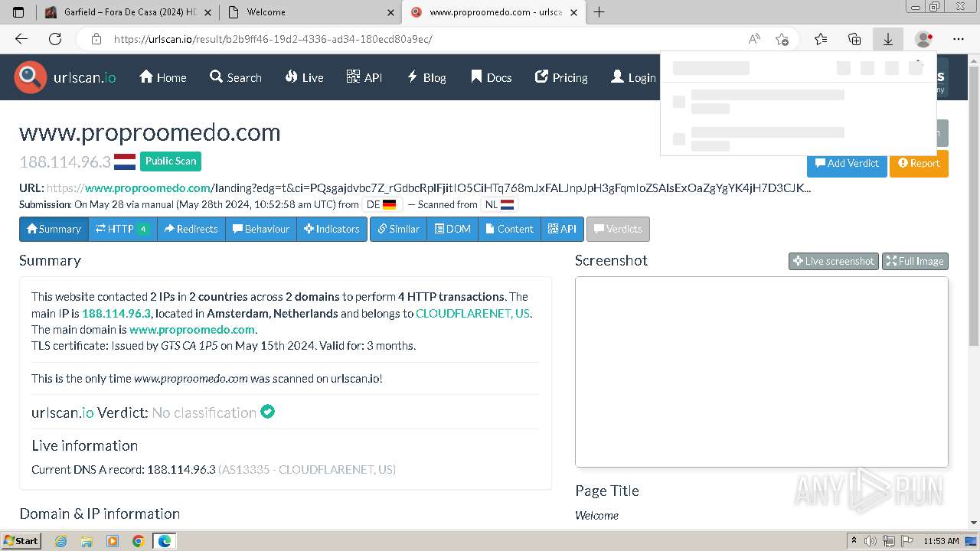Open the Settings and more menu
The width and height of the screenshot is (980, 551).
click(959, 39)
